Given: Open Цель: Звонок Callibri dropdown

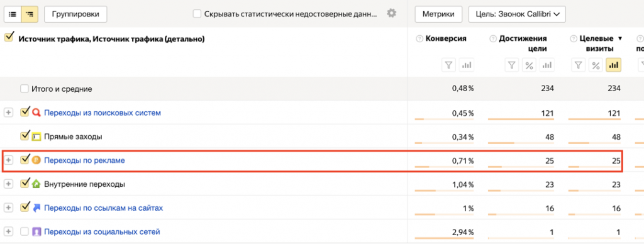Looking at the screenshot, I should 517,14.
